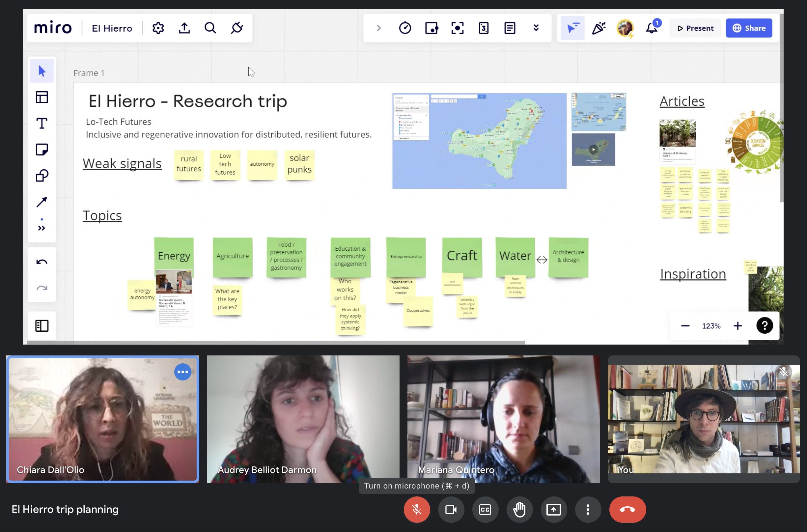Viewport: 807px width, 532px height.
Task: Click the miro logo
Action: coord(53,28)
